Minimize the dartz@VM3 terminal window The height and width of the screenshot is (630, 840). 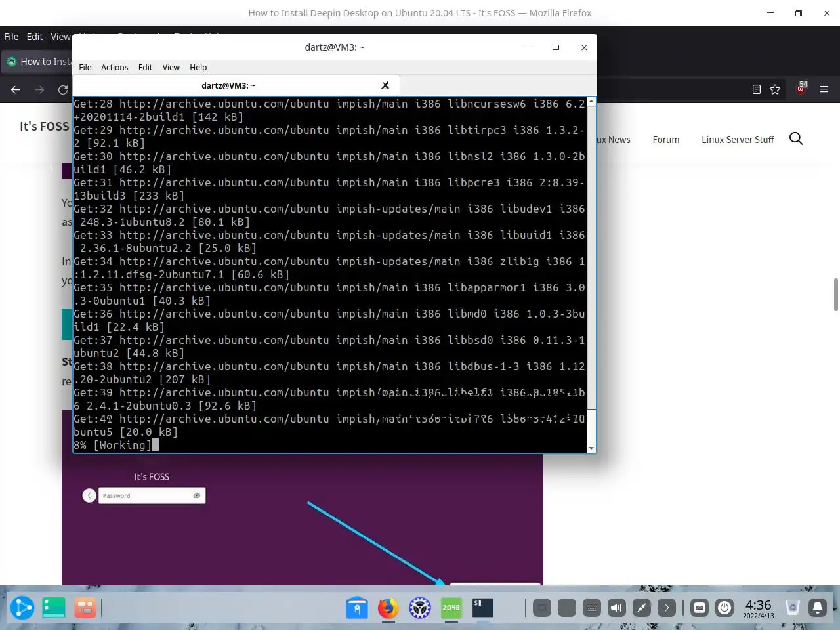pyautogui.click(x=528, y=47)
